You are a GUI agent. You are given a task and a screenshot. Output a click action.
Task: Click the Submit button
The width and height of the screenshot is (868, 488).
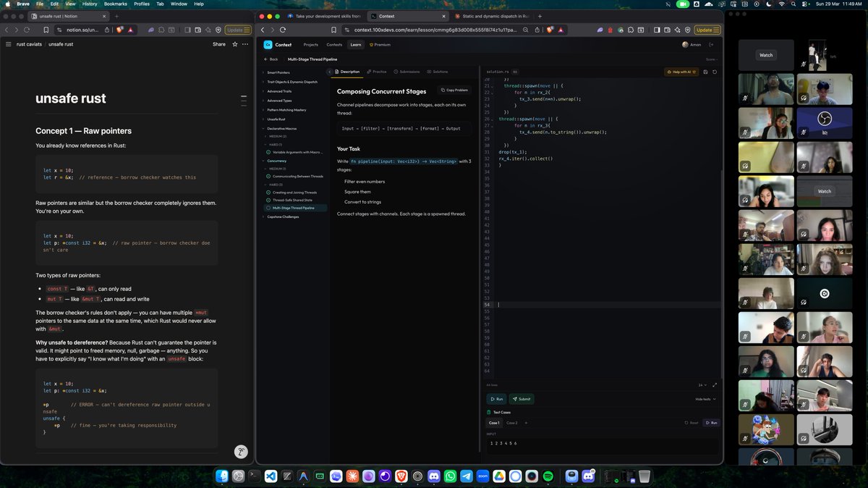tap(522, 399)
